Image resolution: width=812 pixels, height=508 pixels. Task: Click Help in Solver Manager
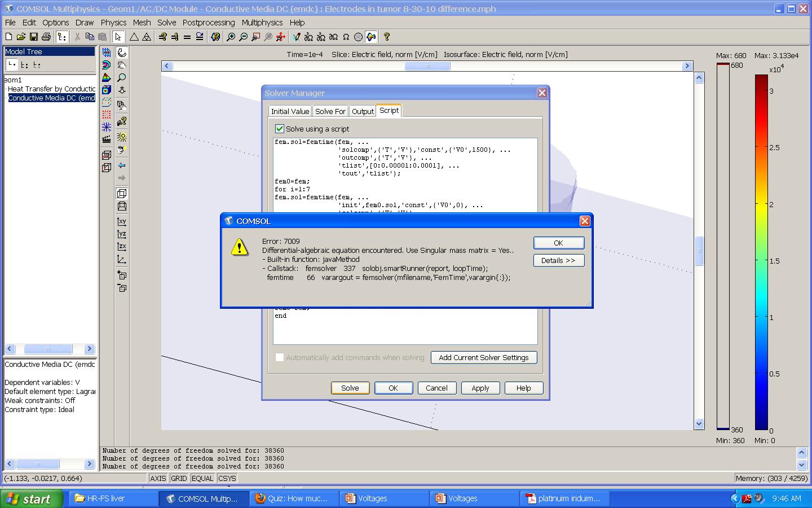[x=523, y=388]
